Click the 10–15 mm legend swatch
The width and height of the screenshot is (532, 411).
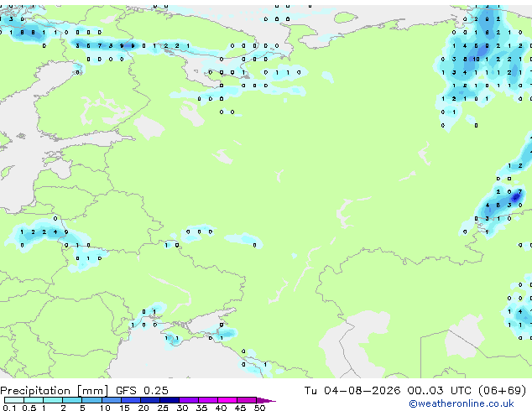point(111,400)
